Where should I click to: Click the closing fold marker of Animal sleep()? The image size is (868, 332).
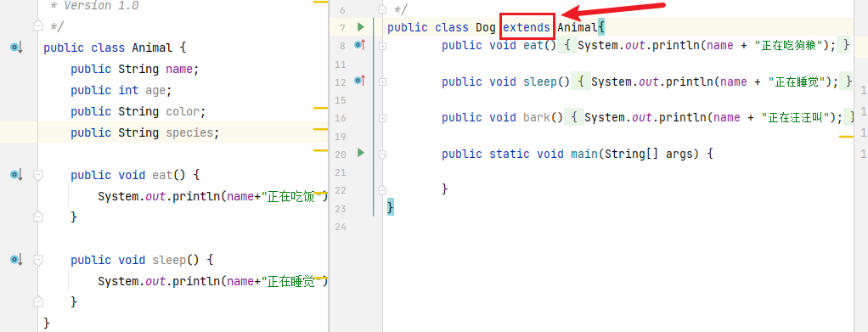point(37,301)
